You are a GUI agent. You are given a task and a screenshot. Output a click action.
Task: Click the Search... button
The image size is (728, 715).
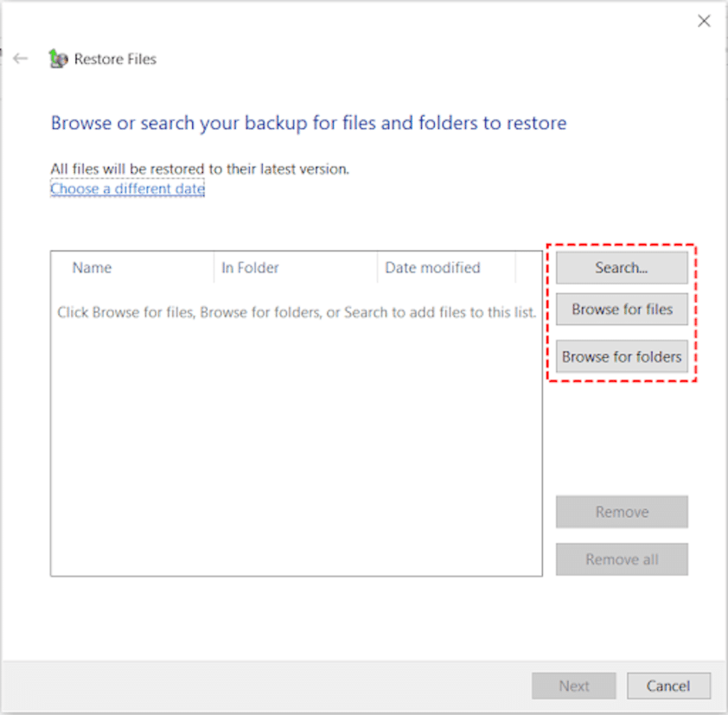coord(621,268)
